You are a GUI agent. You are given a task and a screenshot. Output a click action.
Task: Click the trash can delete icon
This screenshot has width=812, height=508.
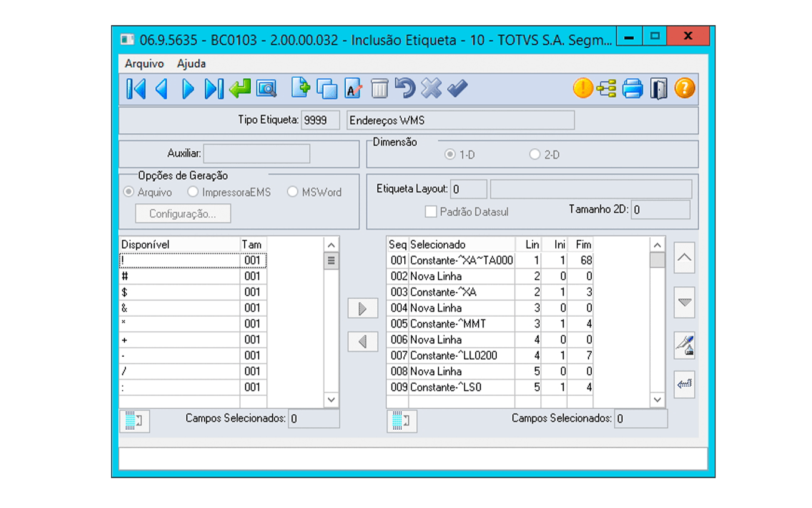[379, 89]
